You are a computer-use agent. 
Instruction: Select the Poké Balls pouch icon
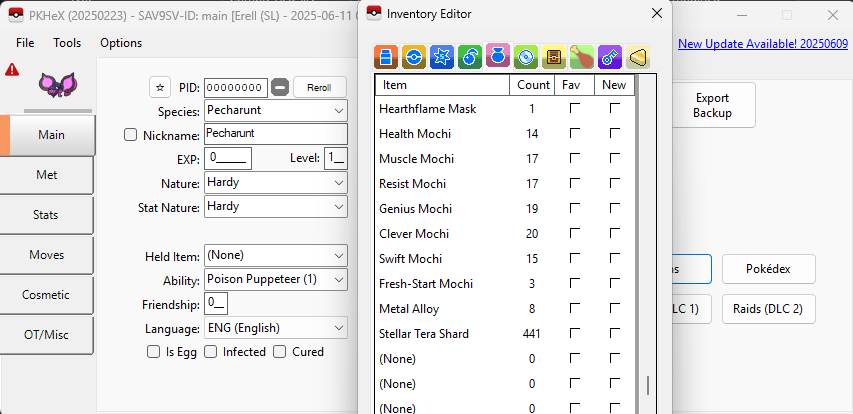tap(415, 57)
